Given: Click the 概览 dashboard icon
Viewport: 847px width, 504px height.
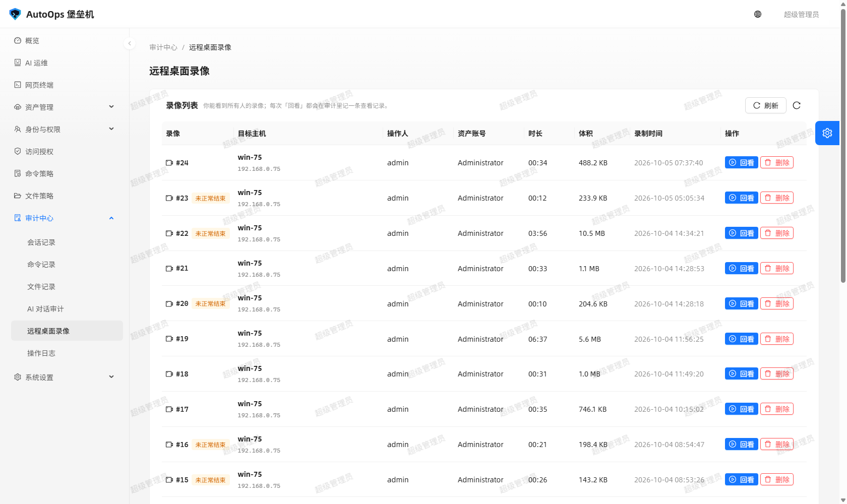Looking at the screenshot, I should click(18, 40).
